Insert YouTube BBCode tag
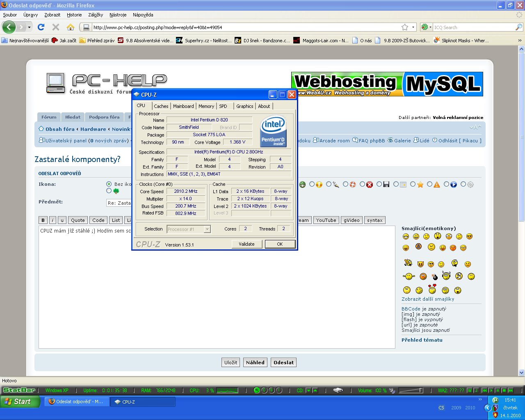525x420 pixels. pyautogui.click(x=326, y=220)
